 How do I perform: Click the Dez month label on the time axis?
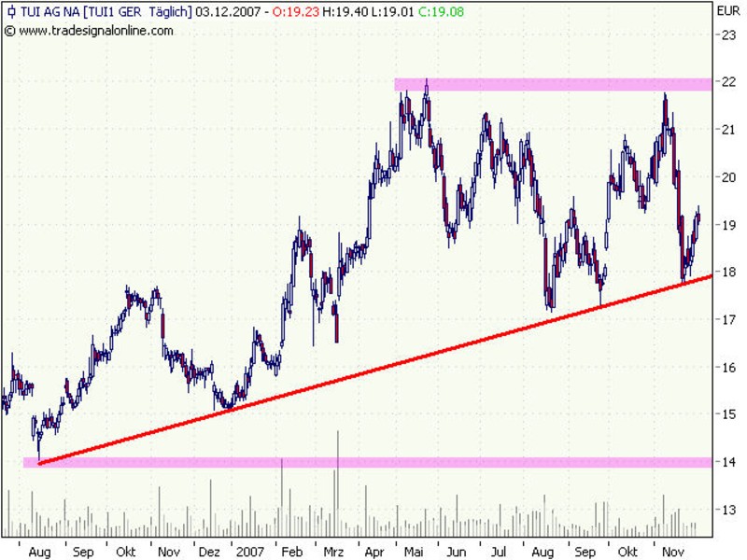210,552
